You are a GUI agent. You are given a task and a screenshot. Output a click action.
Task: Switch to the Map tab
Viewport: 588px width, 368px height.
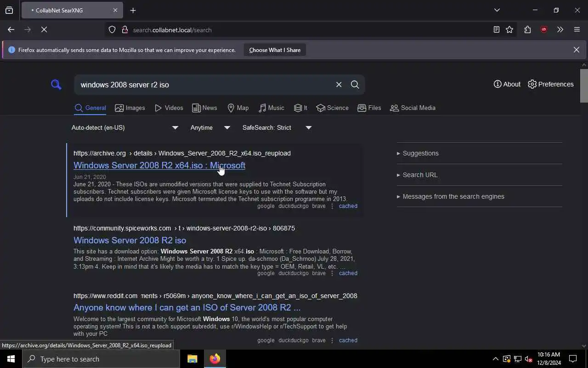tap(238, 108)
